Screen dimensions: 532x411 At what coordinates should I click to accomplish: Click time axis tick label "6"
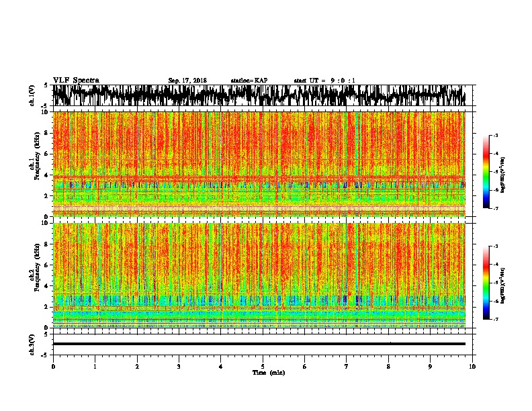(304, 367)
